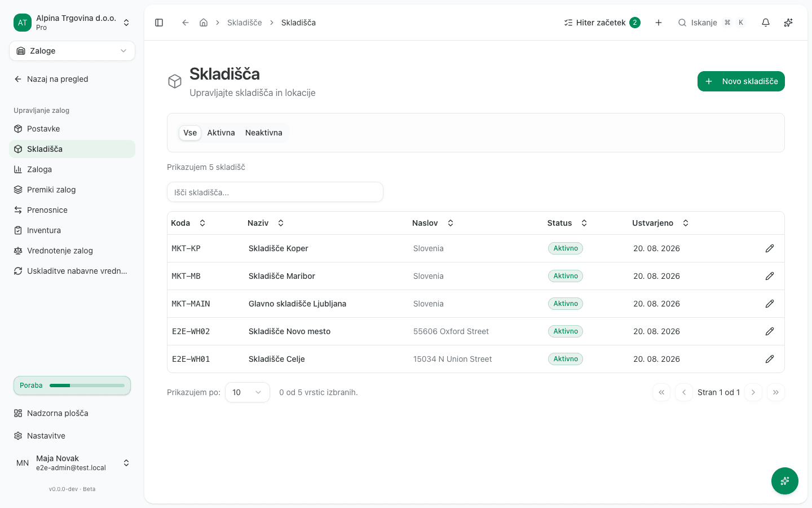812x508 pixels.
Task: Open Inventura in sidebar
Action: point(72,230)
